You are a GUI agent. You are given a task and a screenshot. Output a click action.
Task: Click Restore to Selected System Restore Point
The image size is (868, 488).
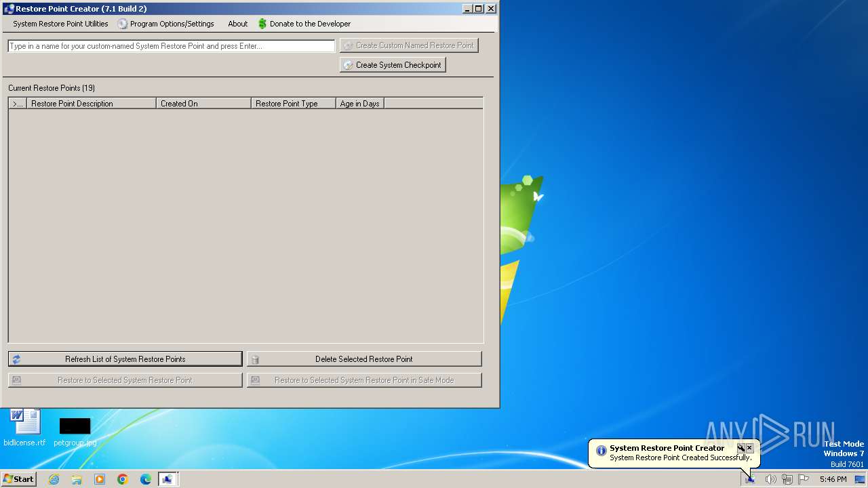(x=125, y=380)
